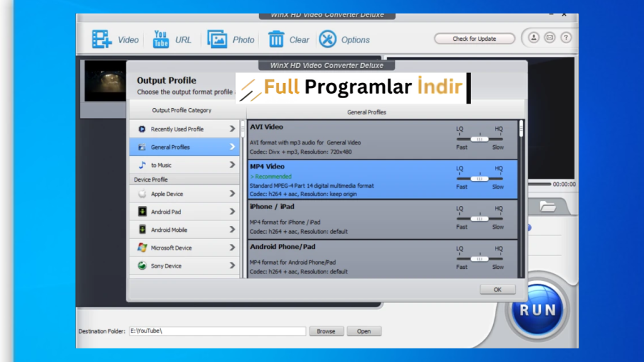644x362 pixels.
Task: Click the big RUN button
Action: click(537, 310)
